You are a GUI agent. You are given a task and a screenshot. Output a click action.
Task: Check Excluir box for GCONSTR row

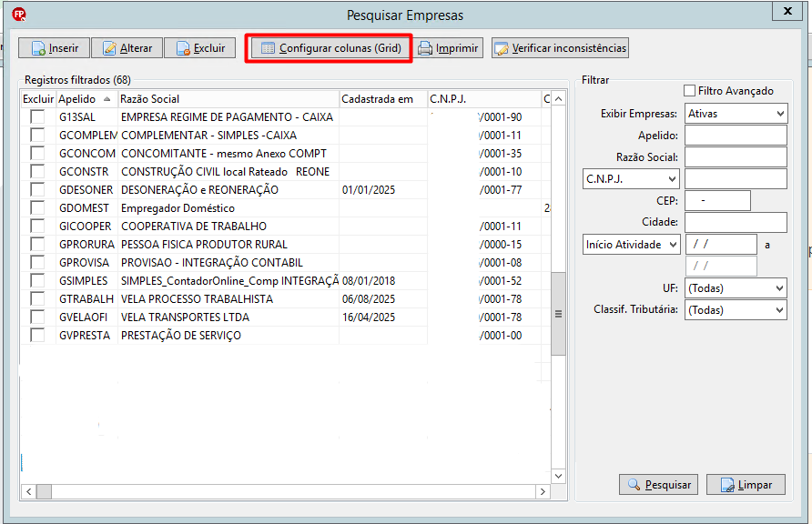coord(37,171)
